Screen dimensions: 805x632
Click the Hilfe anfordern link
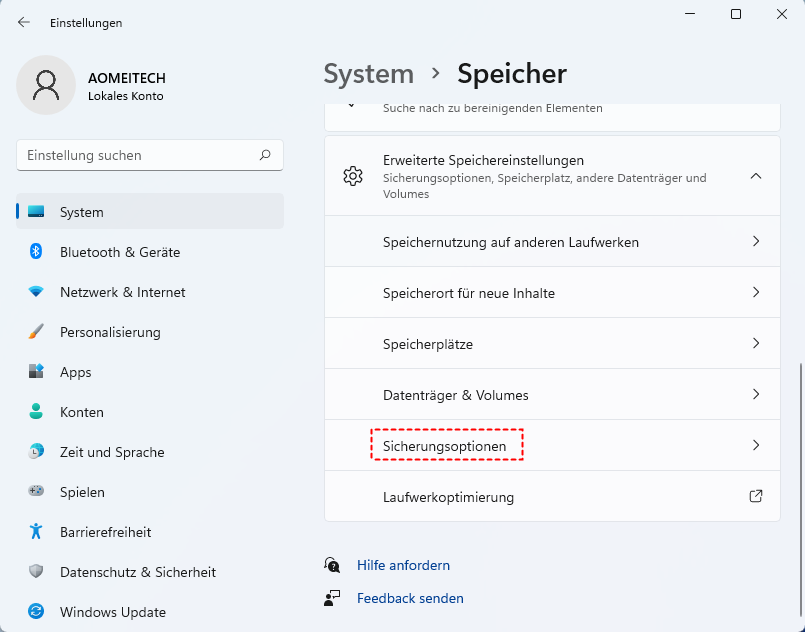(403, 565)
